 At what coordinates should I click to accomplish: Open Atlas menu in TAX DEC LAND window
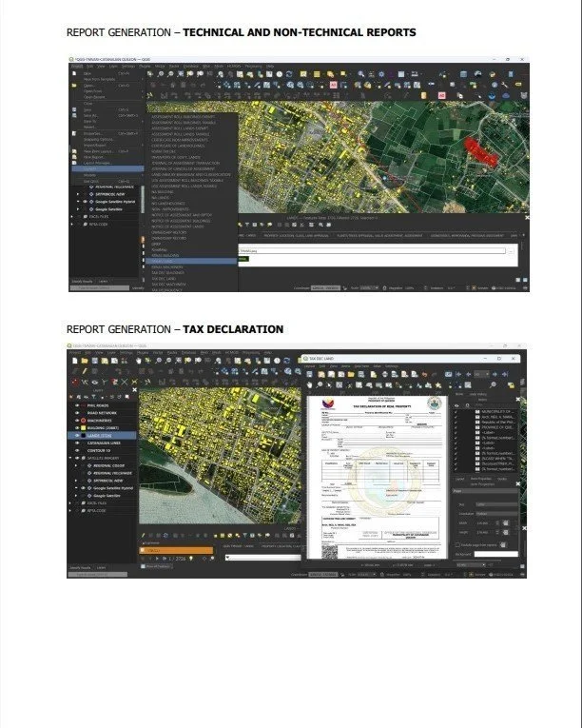tap(377, 365)
